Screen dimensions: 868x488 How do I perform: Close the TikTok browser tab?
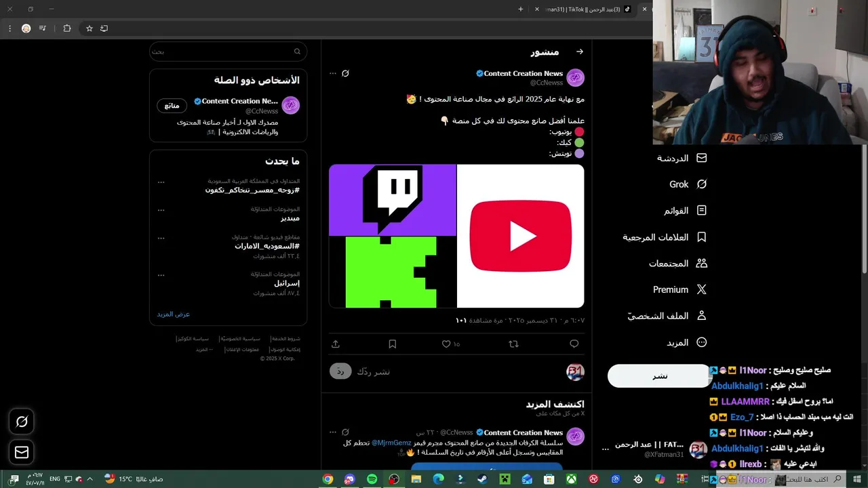(537, 9)
